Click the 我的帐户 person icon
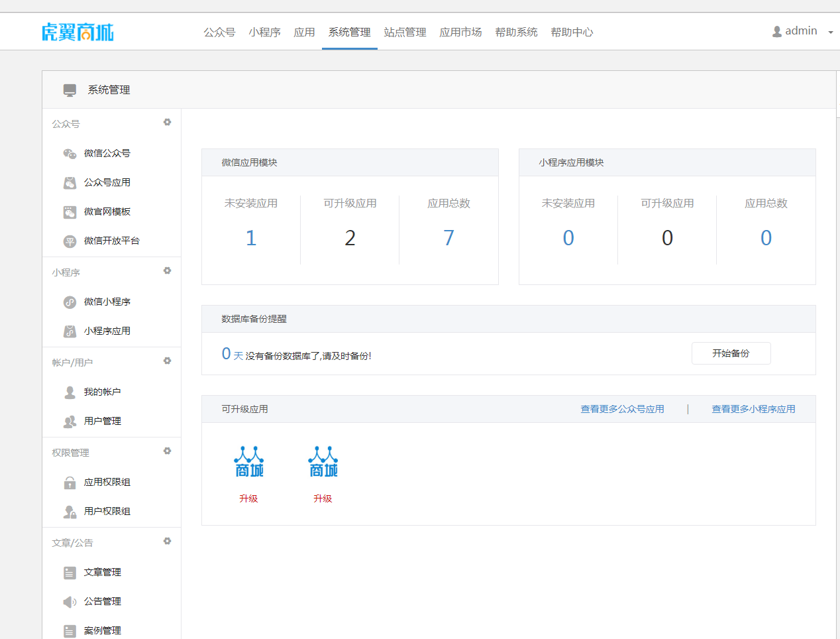The height and width of the screenshot is (639, 840). [70, 392]
